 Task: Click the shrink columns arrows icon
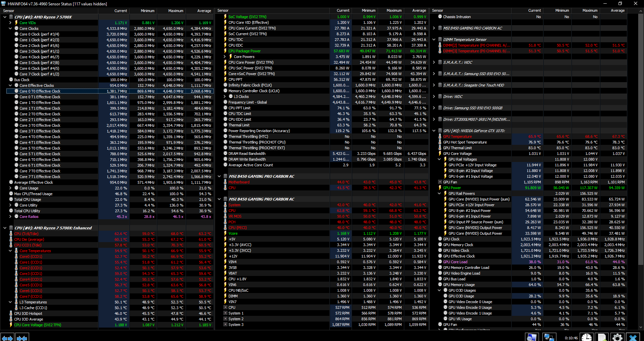pyautogui.click(x=22, y=337)
